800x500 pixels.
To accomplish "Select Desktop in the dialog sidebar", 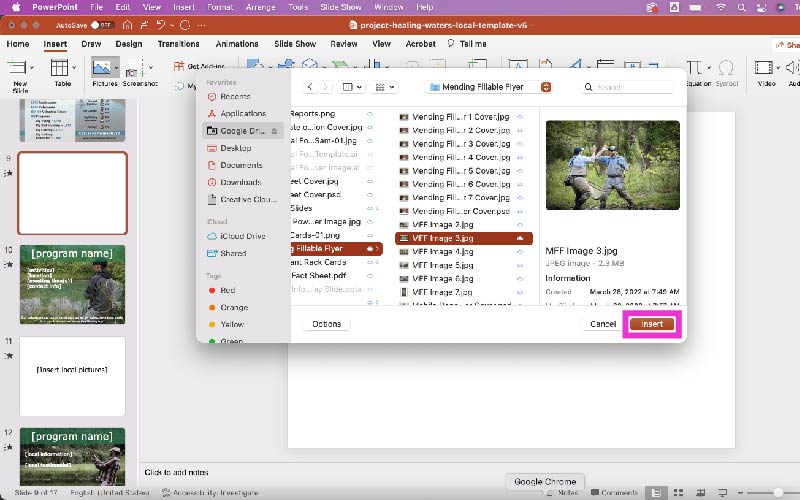I will tap(235, 148).
